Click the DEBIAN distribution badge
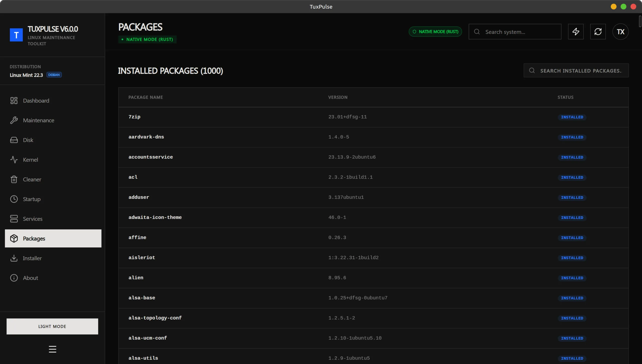Viewport: 642px width, 364px height. click(x=54, y=75)
